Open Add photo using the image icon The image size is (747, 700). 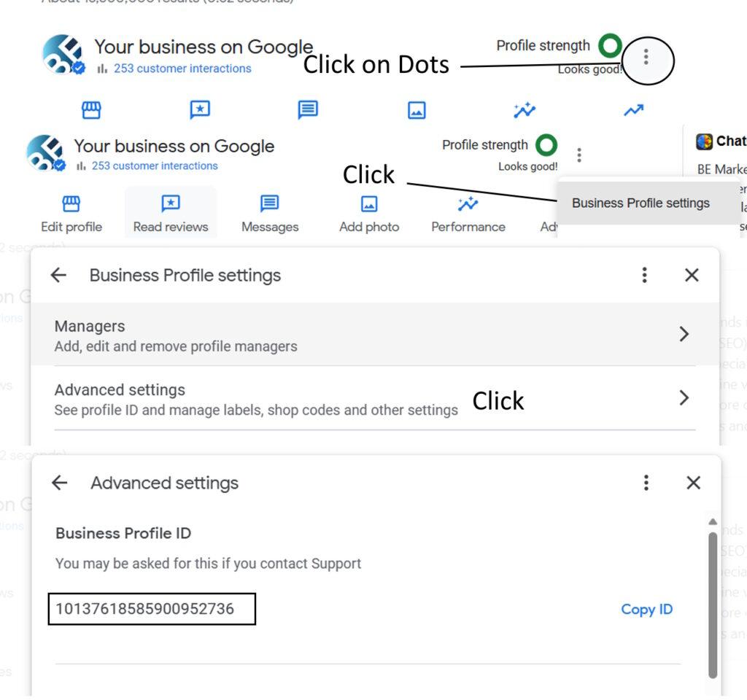click(x=368, y=204)
